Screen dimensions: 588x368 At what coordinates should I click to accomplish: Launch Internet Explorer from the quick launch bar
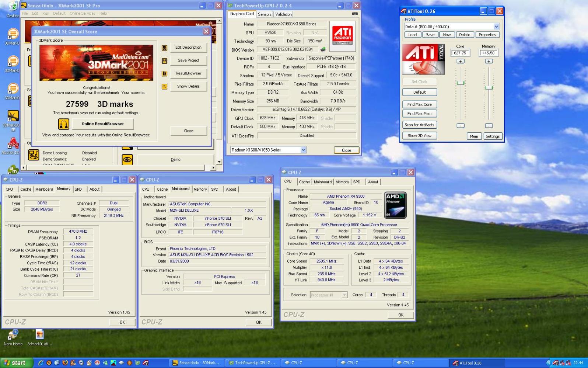click(41, 363)
